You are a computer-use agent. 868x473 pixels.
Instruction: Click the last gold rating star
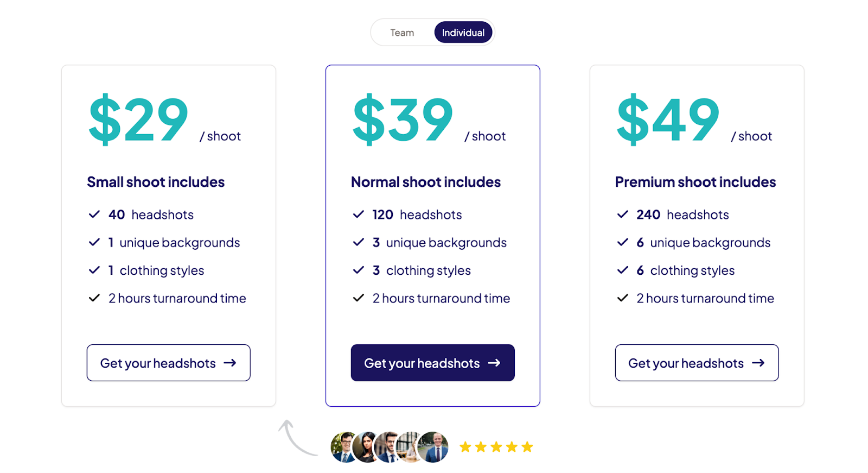pos(527,447)
